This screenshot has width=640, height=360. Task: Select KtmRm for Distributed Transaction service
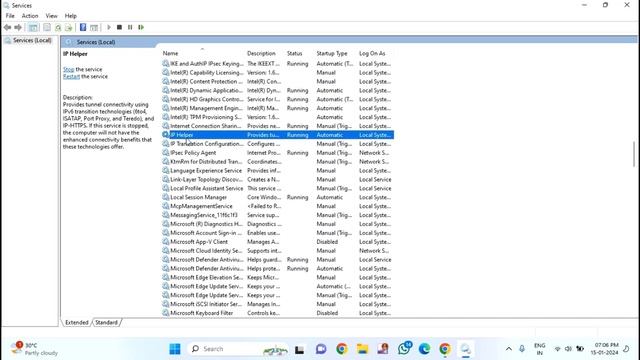pyautogui.click(x=278, y=162)
